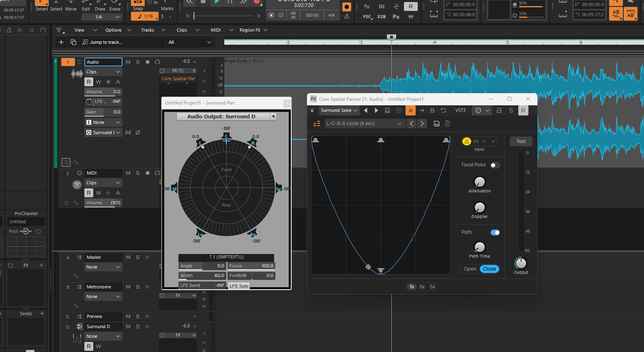
Task: Click the metronome icon in transport bar
Action: 347,16
